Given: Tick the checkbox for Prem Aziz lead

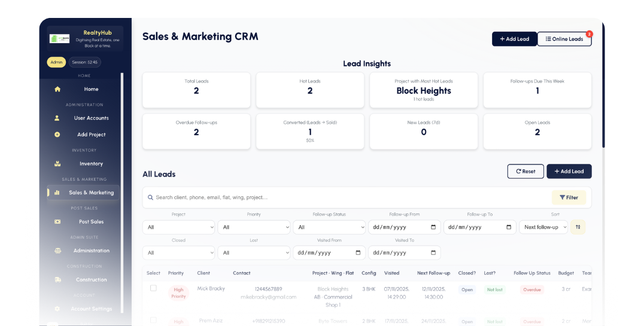Looking at the screenshot, I should 153,321.
